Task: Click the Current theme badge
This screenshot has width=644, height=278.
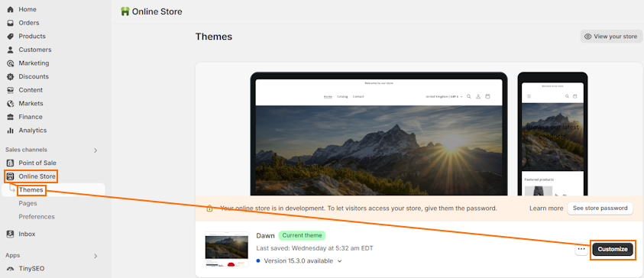Action: tap(302, 236)
